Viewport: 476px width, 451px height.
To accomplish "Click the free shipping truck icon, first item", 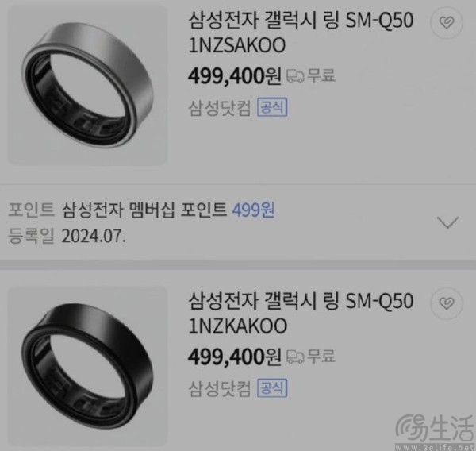I will coord(295,75).
